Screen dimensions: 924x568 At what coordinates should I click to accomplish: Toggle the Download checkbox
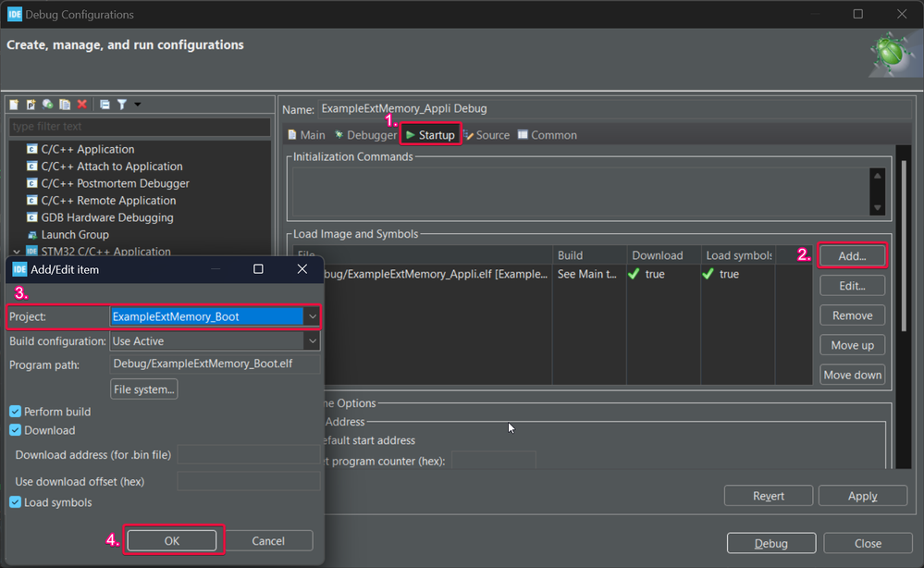tap(16, 430)
